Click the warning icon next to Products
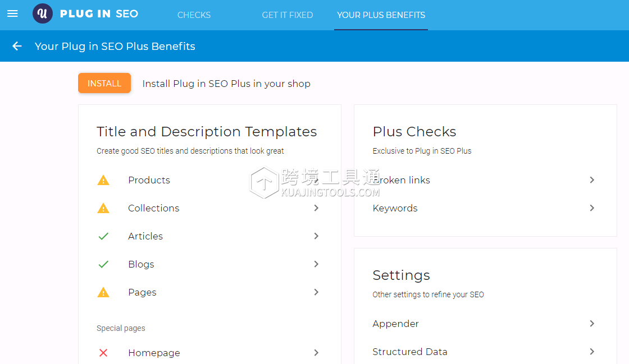This screenshot has height=364, width=629. pos(103,180)
